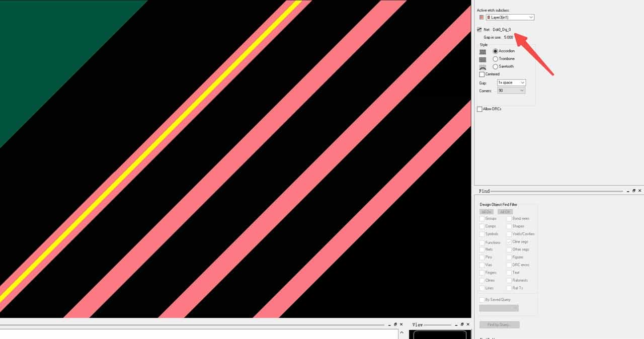Toggle the Groups checkbox in Find filter
This screenshot has width=644, height=339.
482,219
